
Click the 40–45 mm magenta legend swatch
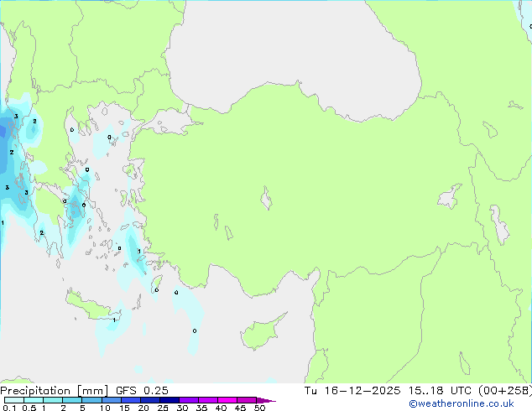[x=227, y=400]
